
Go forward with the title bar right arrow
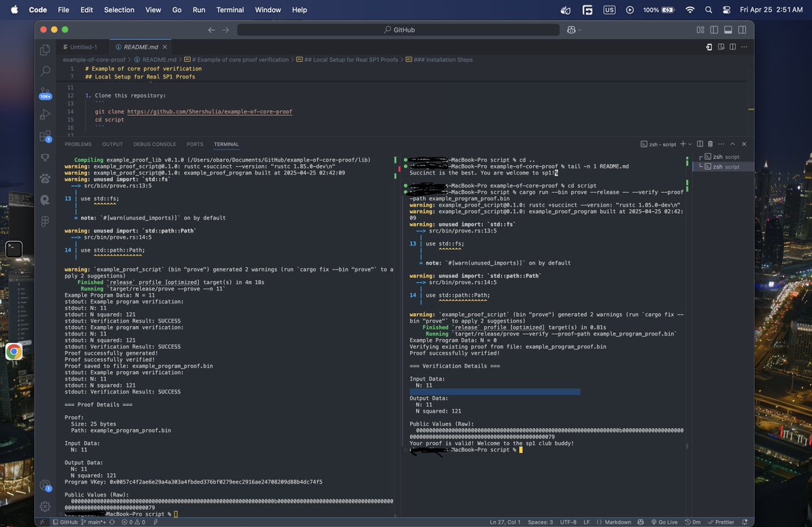pyautogui.click(x=226, y=30)
